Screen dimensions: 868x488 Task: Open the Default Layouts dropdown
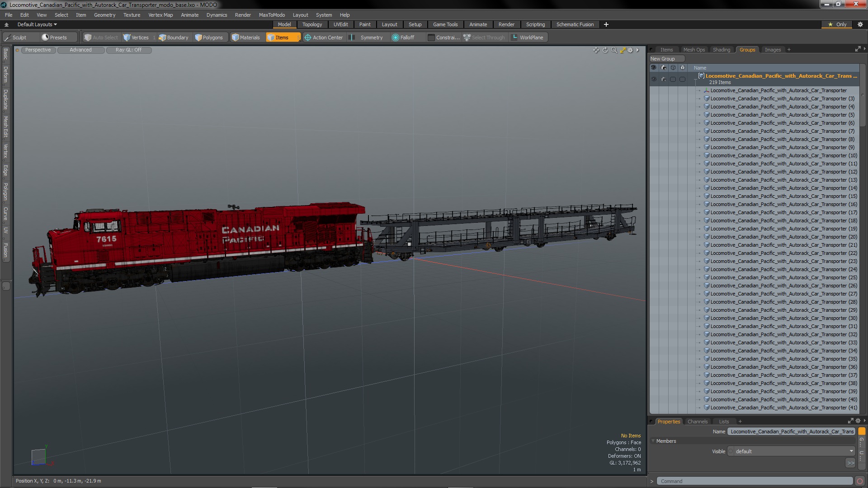[x=37, y=24]
